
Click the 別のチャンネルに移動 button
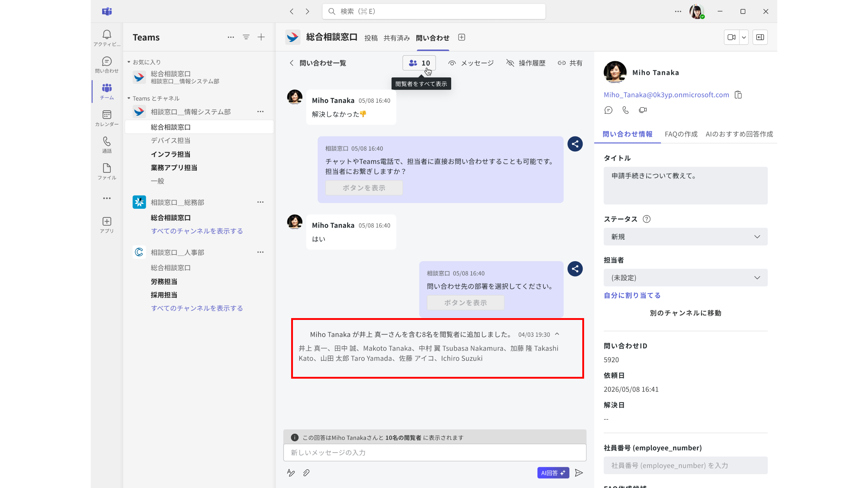pyautogui.click(x=685, y=313)
